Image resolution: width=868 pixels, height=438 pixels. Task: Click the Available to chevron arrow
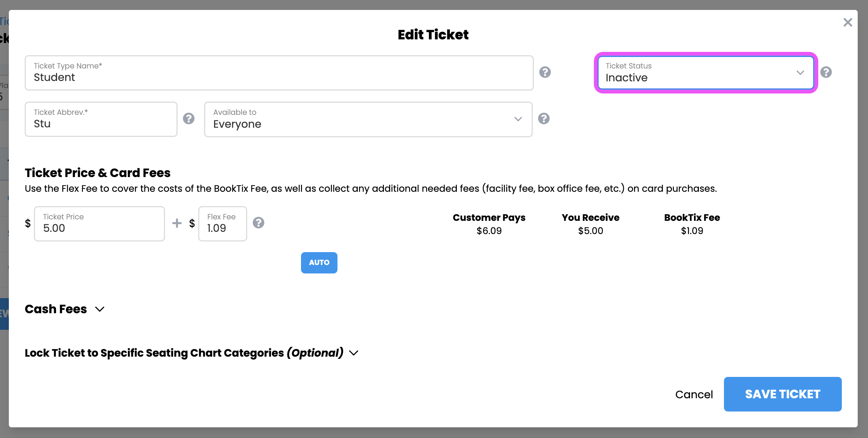[518, 119]
